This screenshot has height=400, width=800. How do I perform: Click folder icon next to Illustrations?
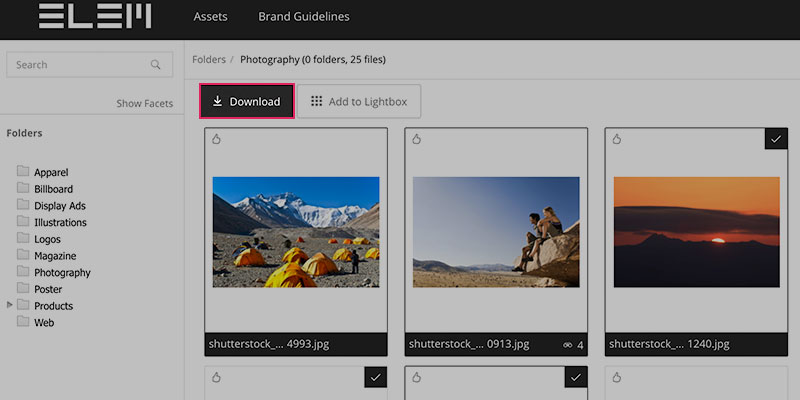(x=23, y=221)
